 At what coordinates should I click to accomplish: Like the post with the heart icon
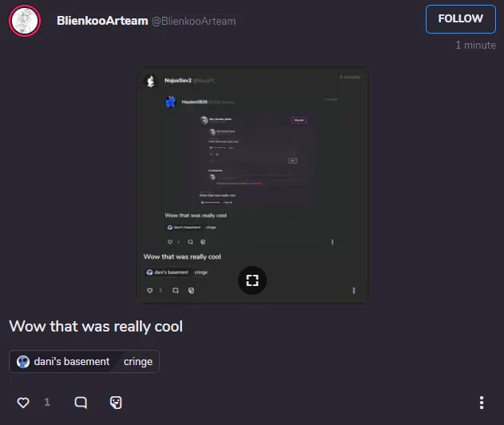(x=23, y=403)
